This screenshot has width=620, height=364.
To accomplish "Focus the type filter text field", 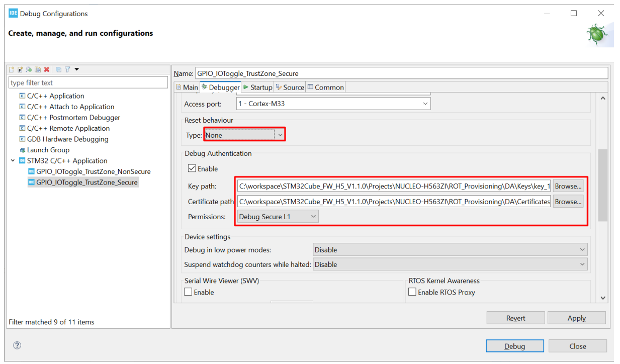I will click(x=88, y=82).
